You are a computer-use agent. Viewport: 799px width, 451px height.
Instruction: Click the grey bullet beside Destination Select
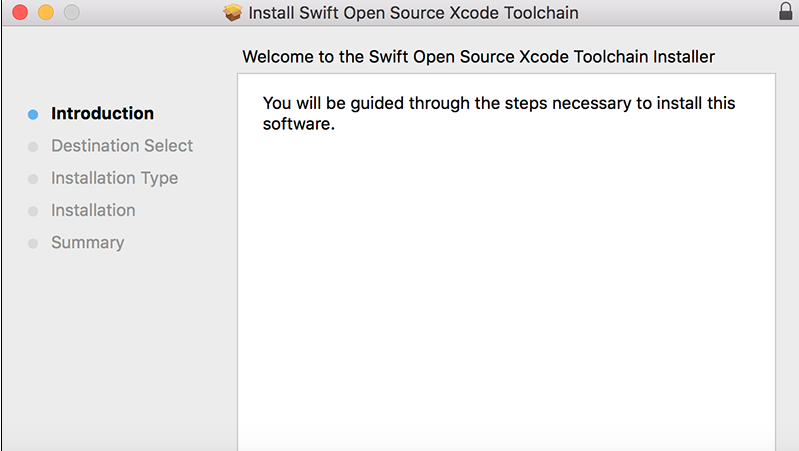(x=33, y=147)
